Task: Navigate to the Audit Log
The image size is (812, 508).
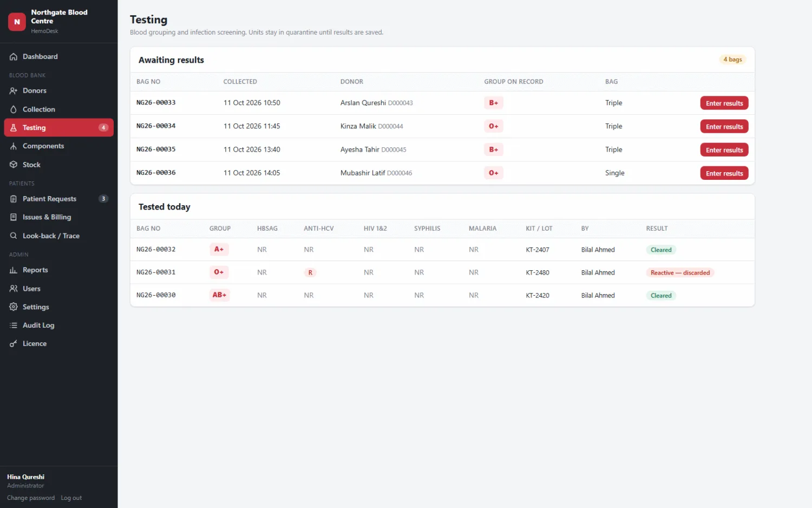Action: 58,325
